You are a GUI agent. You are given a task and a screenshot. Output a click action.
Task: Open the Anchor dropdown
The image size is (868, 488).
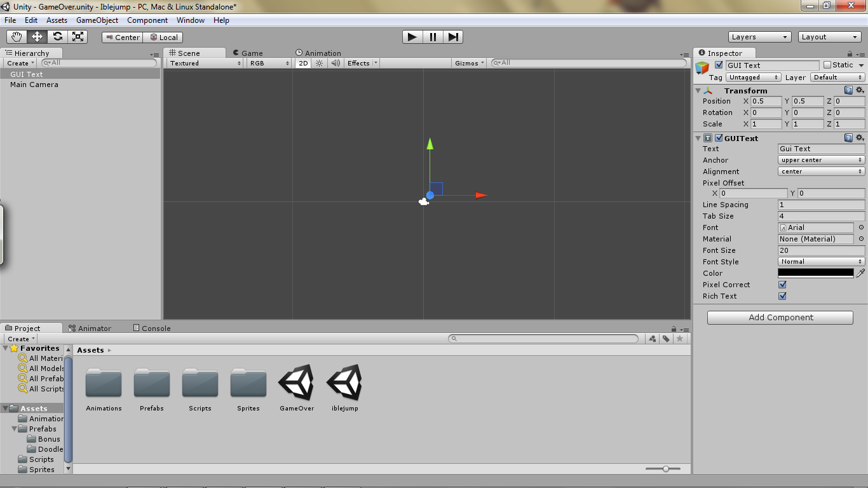822,160
